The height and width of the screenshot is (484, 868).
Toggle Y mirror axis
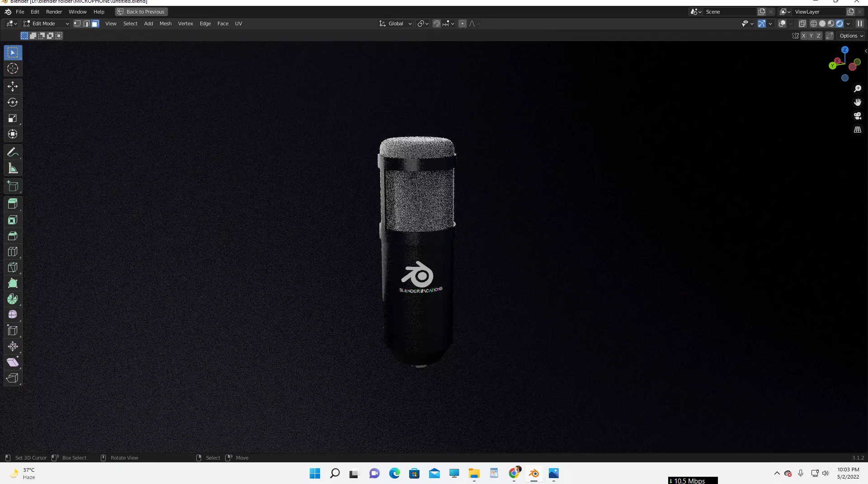[811, 36]
